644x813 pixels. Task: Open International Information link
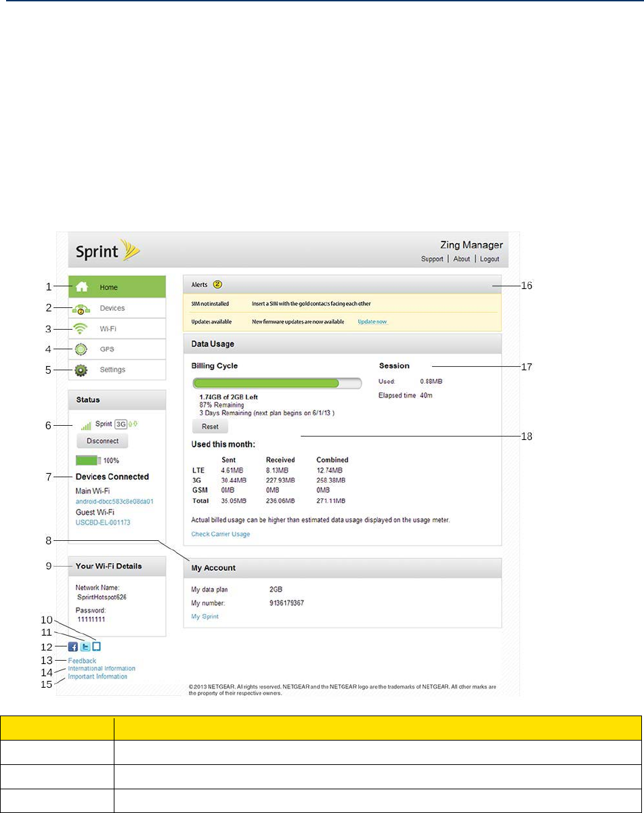102,668
